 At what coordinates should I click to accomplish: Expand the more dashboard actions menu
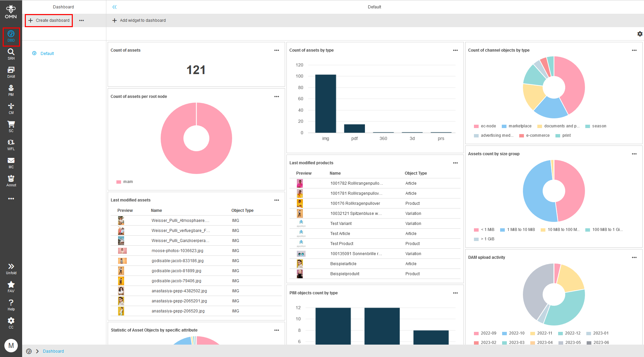(81, 20)
